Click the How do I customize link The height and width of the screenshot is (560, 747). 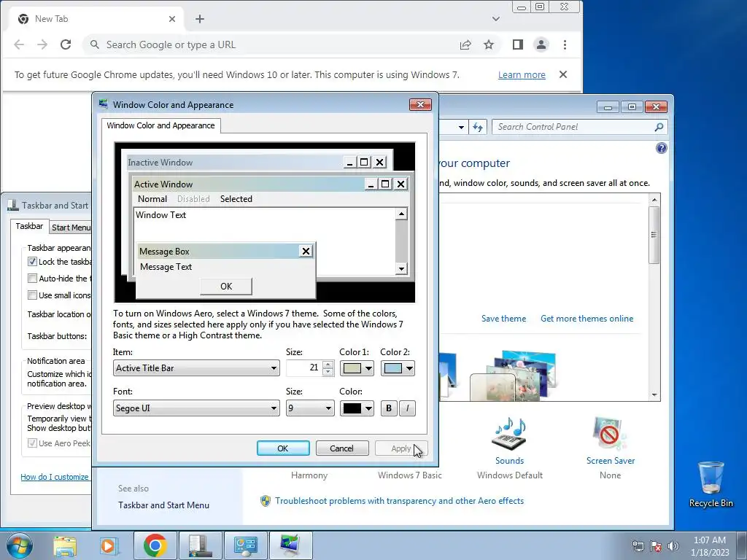click(54, 477)
